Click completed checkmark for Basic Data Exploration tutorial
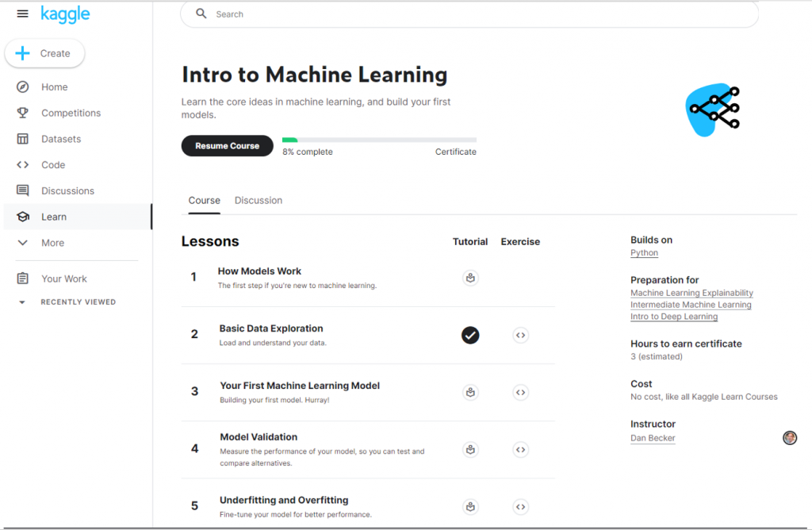812x530 pixels. coord(470,335)
